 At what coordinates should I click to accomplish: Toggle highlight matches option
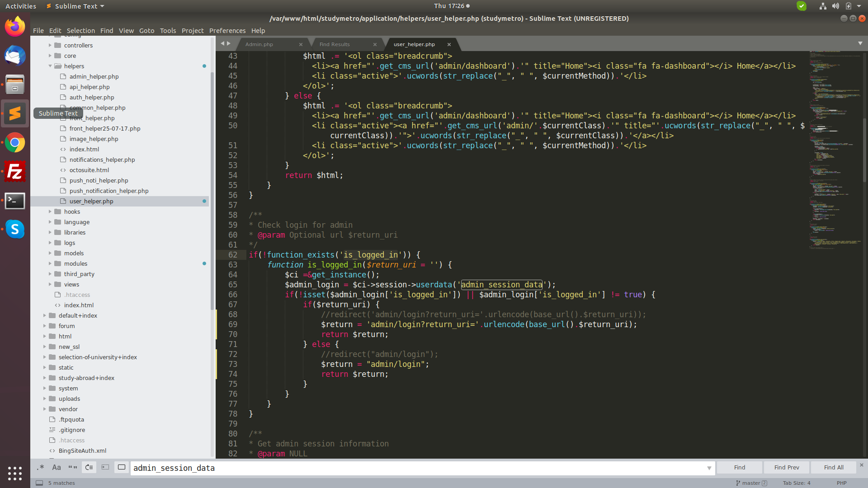122,467
